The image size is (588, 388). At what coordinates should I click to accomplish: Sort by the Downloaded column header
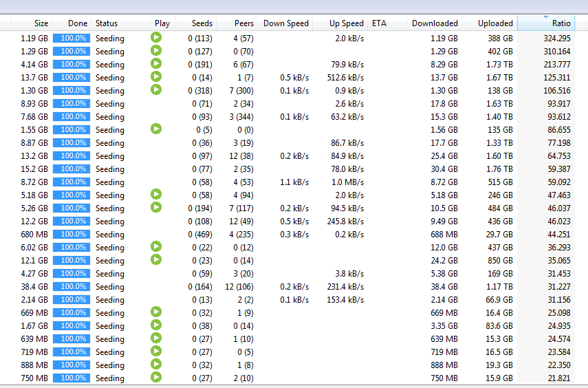(434, 23)
